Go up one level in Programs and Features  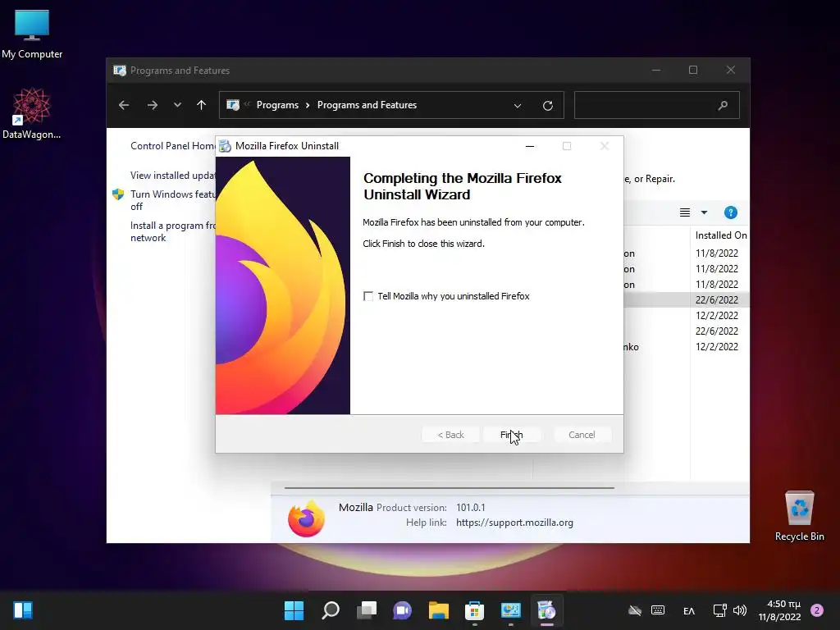click(x=202, y=105)
